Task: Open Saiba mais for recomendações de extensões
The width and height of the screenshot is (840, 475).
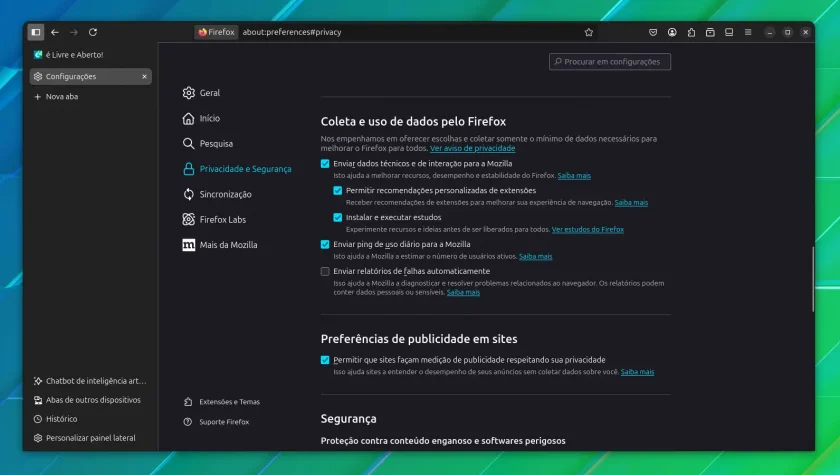Action: click(631, 202)
